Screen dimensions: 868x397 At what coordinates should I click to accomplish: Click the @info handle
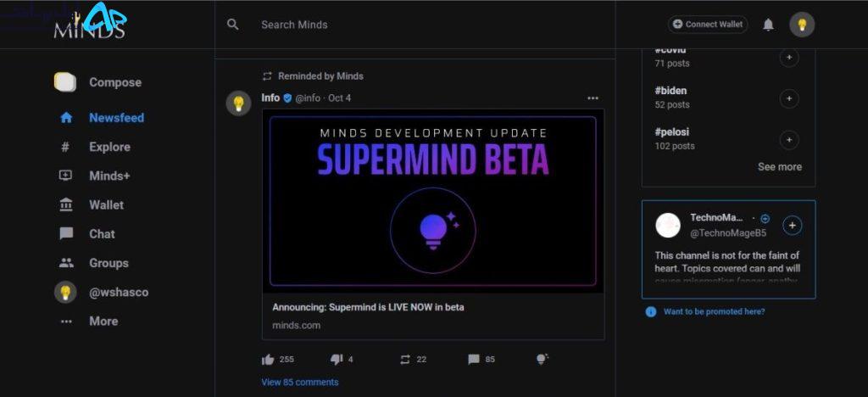click(307, 98)
